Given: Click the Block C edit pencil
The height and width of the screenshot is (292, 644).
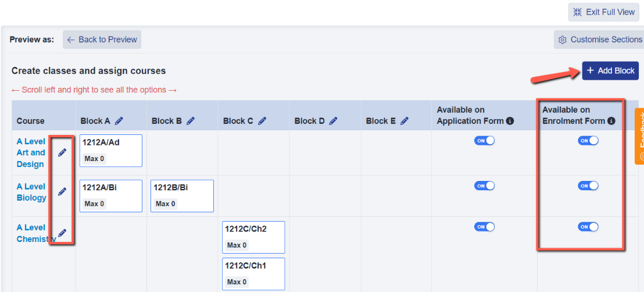Looking at the screenshot, I should [262, 121].
